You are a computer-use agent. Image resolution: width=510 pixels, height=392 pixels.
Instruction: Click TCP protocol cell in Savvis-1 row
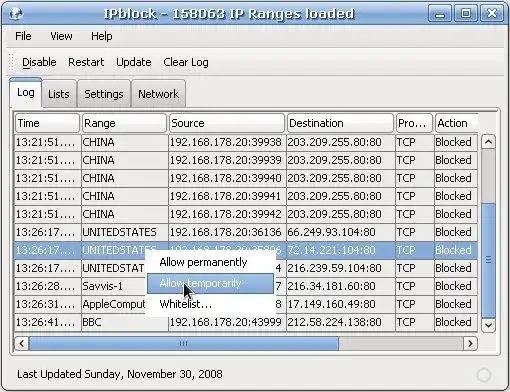point(415,286)
